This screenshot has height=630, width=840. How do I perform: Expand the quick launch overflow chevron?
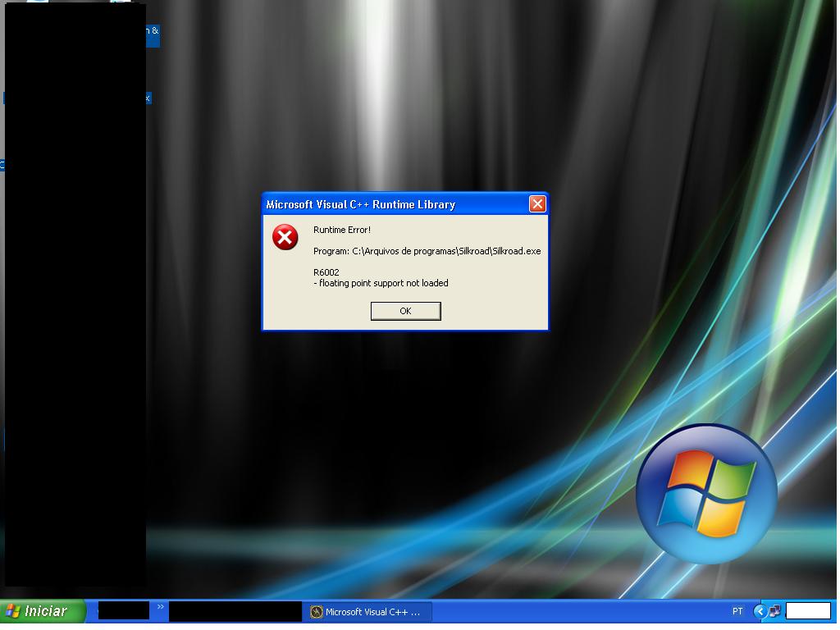click(x=161, y=608)
